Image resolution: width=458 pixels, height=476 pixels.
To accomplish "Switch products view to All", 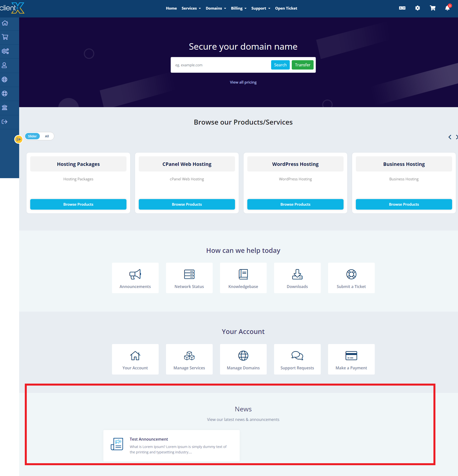I will point(47,136).
